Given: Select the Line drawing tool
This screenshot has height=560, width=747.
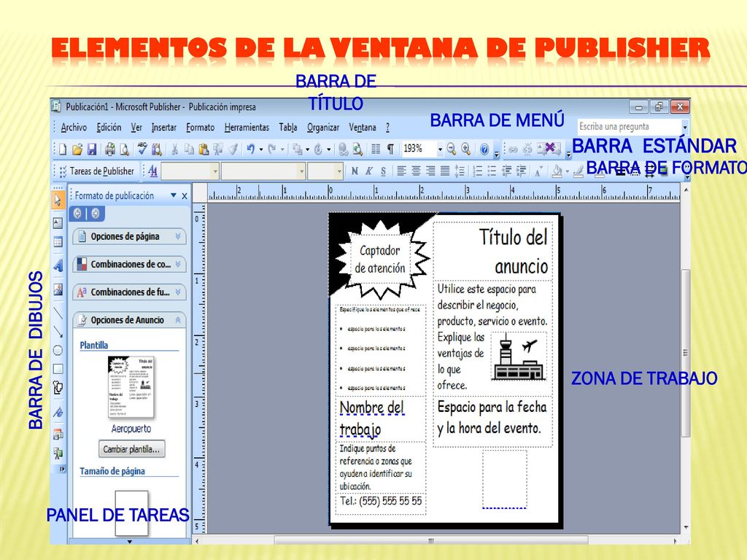Looking at the screenshot, I should click(x=58, y=312).
